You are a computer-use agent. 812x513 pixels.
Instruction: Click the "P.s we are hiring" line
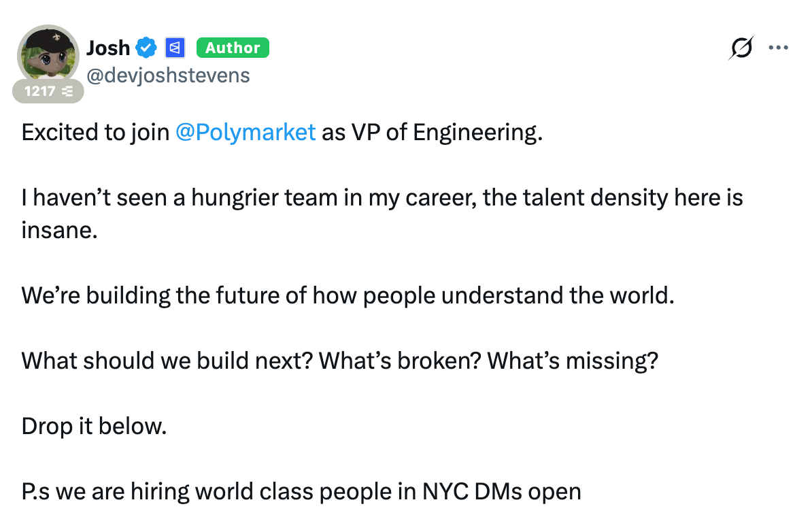[301, 492]
